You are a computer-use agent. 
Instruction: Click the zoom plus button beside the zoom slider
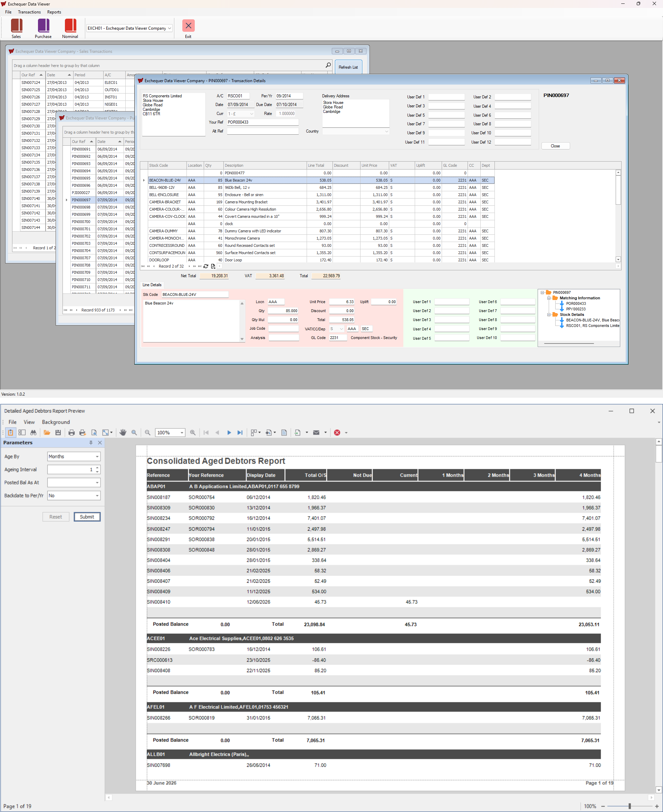pyautogui.click(x=657, y=806)
